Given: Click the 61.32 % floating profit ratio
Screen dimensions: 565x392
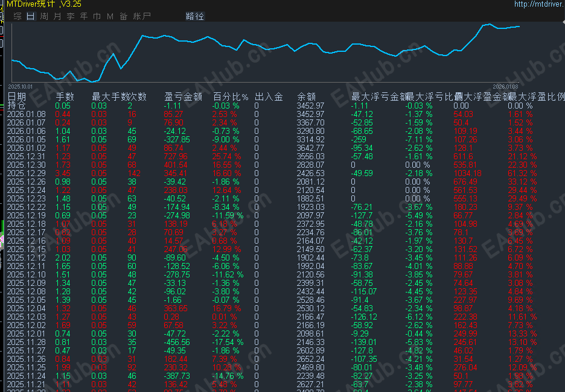Looking at the screenshot, I should 522,173.
